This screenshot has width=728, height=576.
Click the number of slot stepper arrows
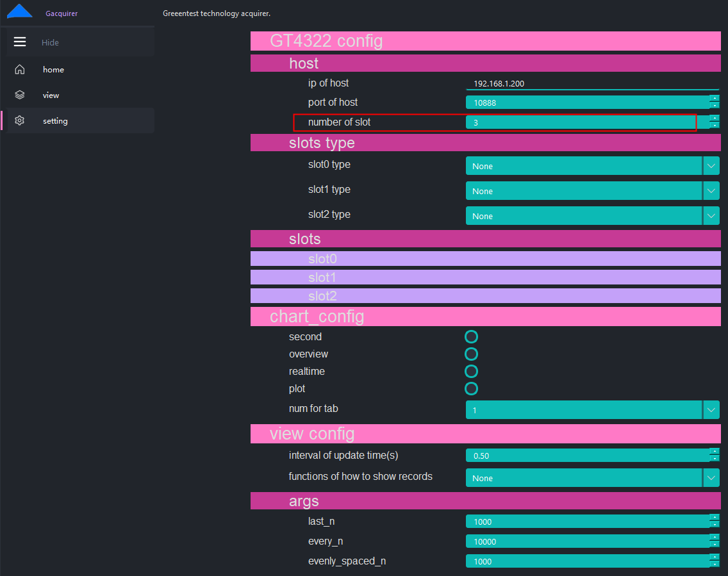pos(715,122)
